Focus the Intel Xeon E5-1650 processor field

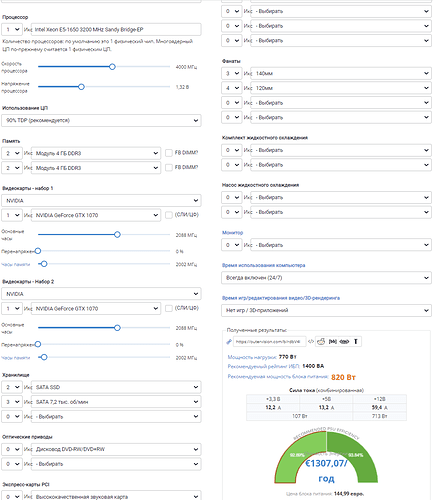[x=116, y=29]
